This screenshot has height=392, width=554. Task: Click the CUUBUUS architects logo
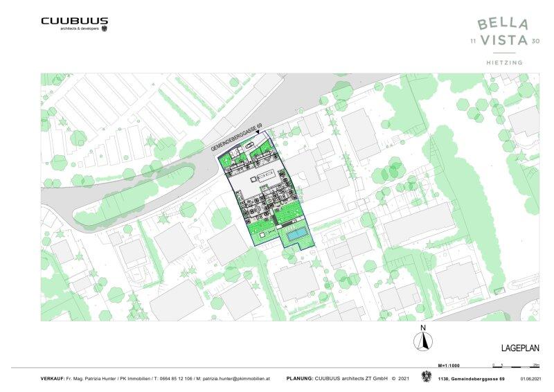(x=74, y=21)
